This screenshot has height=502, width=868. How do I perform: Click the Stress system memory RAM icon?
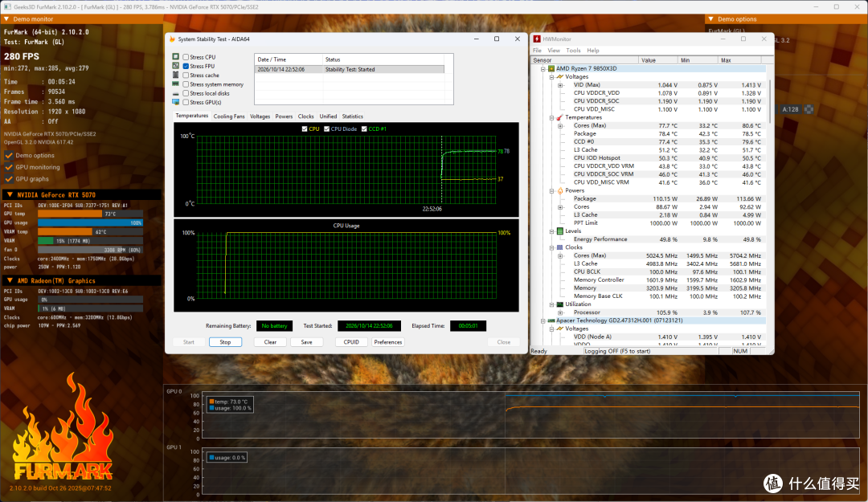coord(175,84)
